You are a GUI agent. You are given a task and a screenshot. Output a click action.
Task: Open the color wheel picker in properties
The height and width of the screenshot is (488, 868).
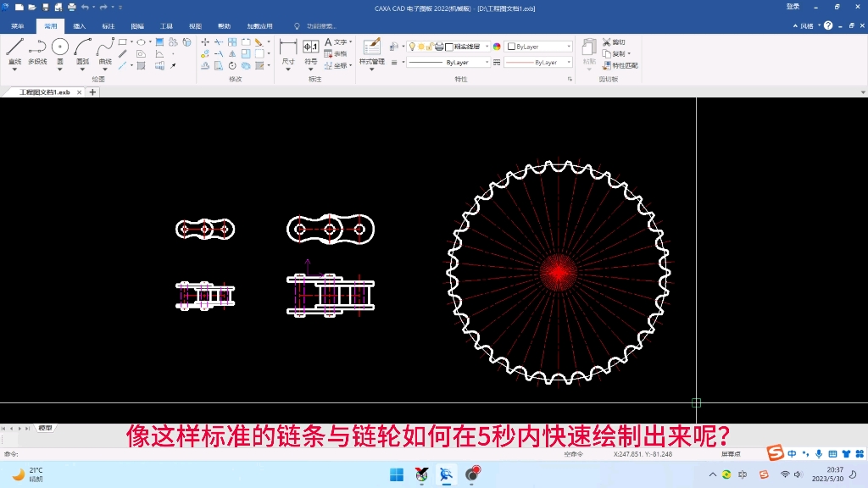(497, 47)
